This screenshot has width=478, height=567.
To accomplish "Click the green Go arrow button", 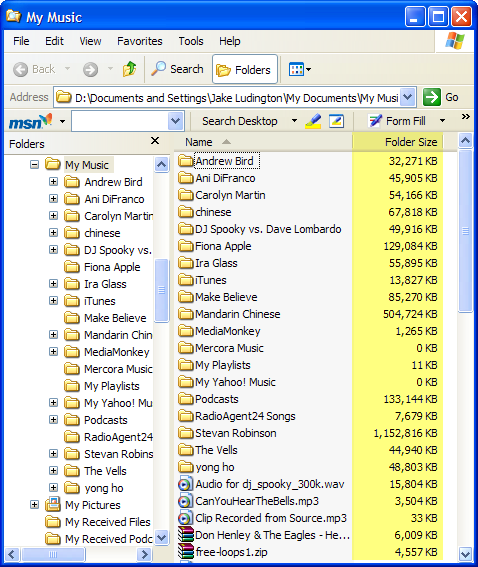I will click(x=432, y=97).
